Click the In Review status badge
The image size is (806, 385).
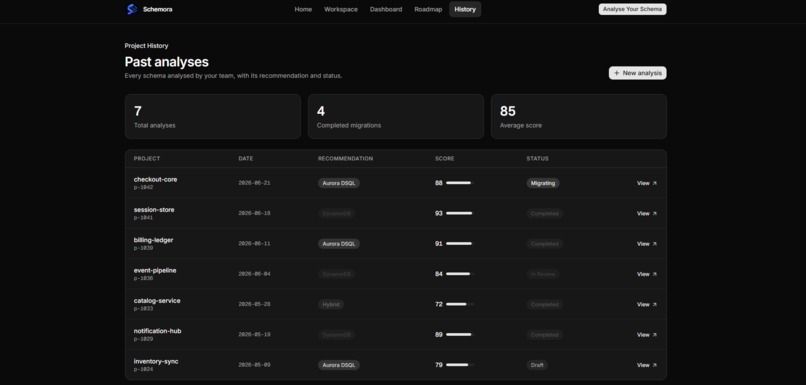click(543, 274)
